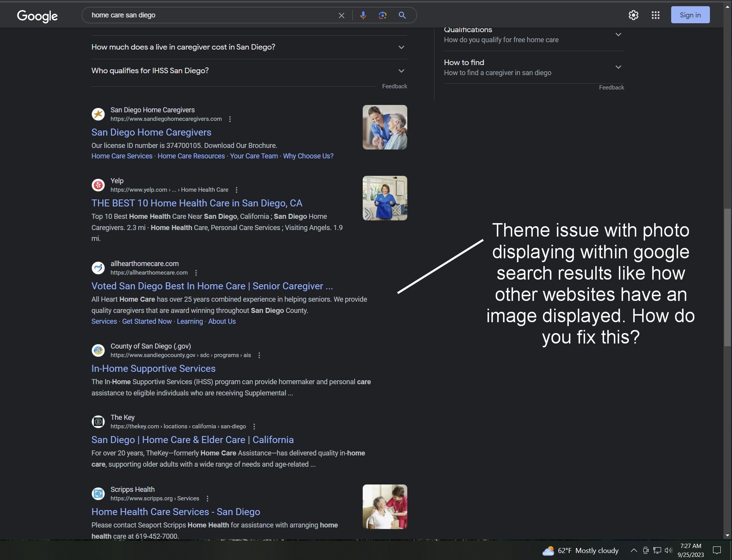Expand live in caregiver cost question
The image size is (732, 560).
249,47
